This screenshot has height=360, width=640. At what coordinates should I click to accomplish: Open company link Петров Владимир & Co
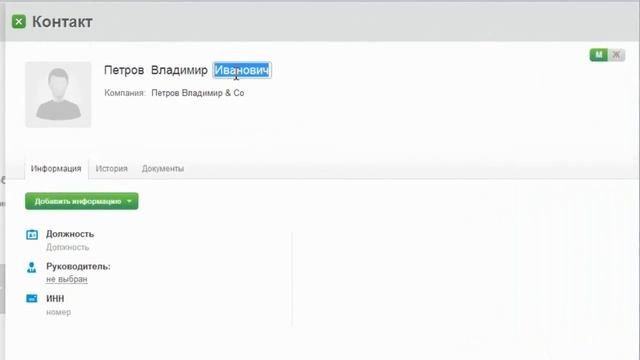(198, 93)
